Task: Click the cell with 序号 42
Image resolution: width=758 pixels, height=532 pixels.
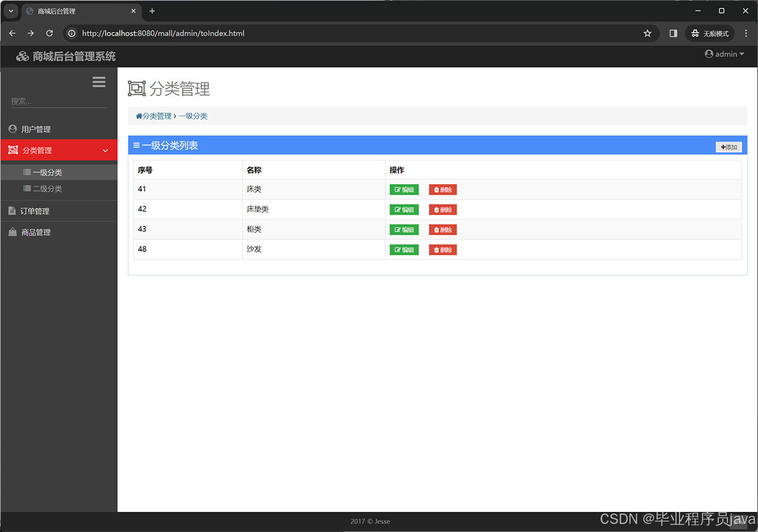Action: [x=188, y=209]
